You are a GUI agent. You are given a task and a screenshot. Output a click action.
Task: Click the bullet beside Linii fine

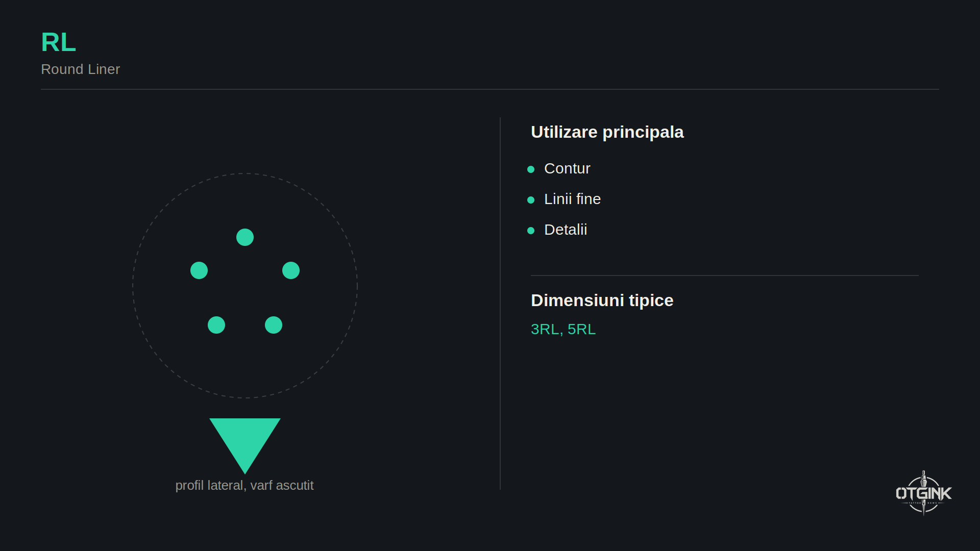[531, 200]
